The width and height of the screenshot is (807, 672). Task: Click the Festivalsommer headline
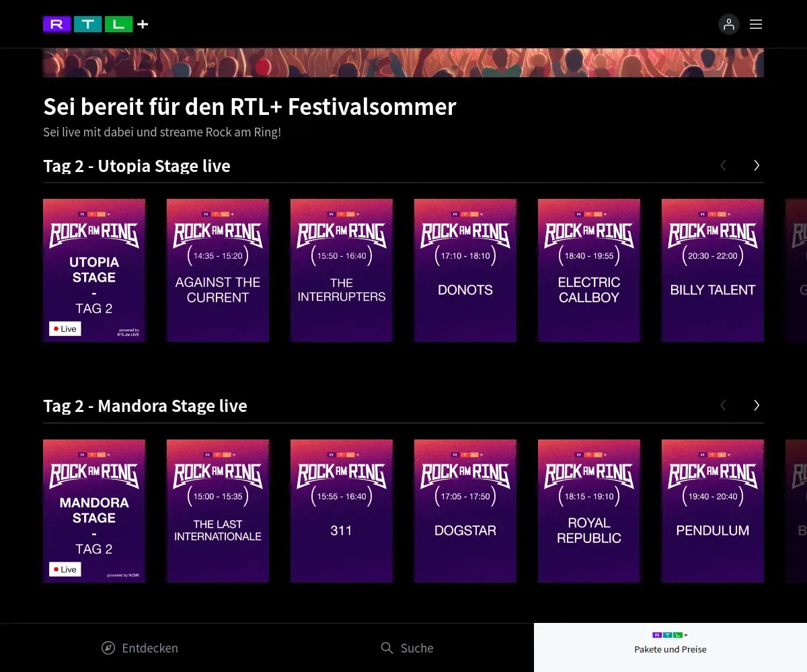pyautogui.click(x=249, y=107)
